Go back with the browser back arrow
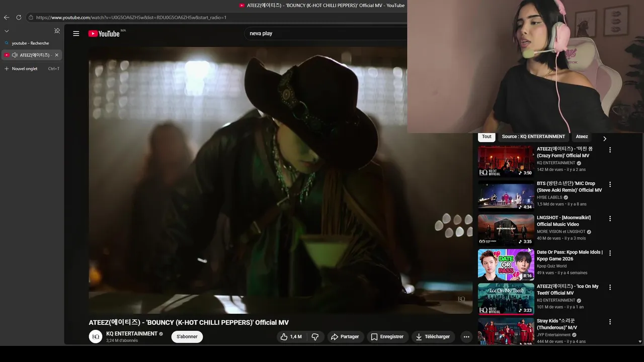Image resolution: width=644 pixels, height=362 pixels. click(x=7, y=17)
